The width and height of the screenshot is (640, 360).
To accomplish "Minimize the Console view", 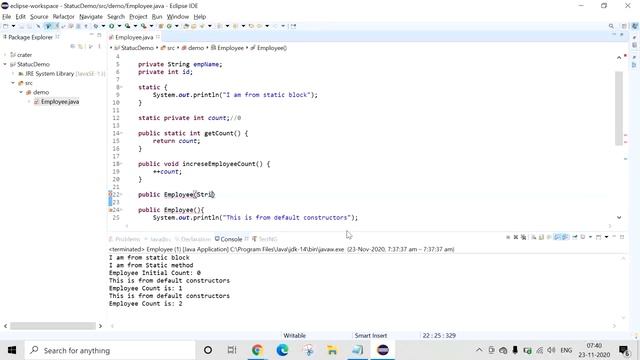I will pyautogui.click(x=614, y=237).
